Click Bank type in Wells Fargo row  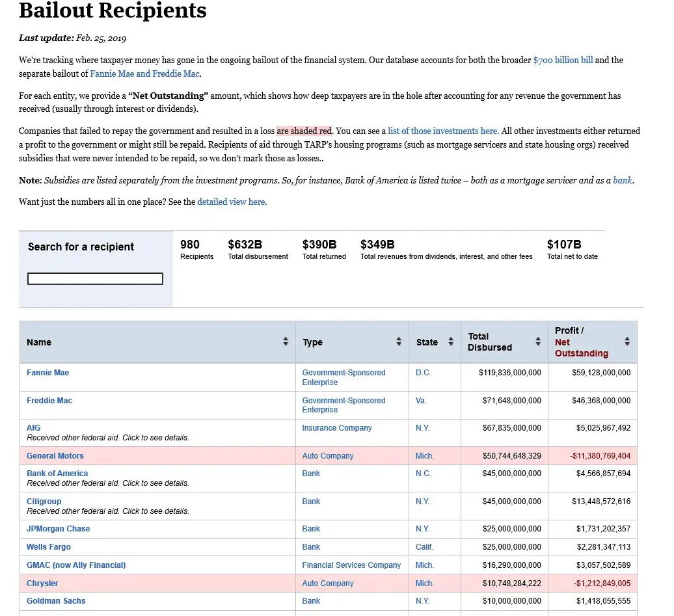(x=311, y=547)
